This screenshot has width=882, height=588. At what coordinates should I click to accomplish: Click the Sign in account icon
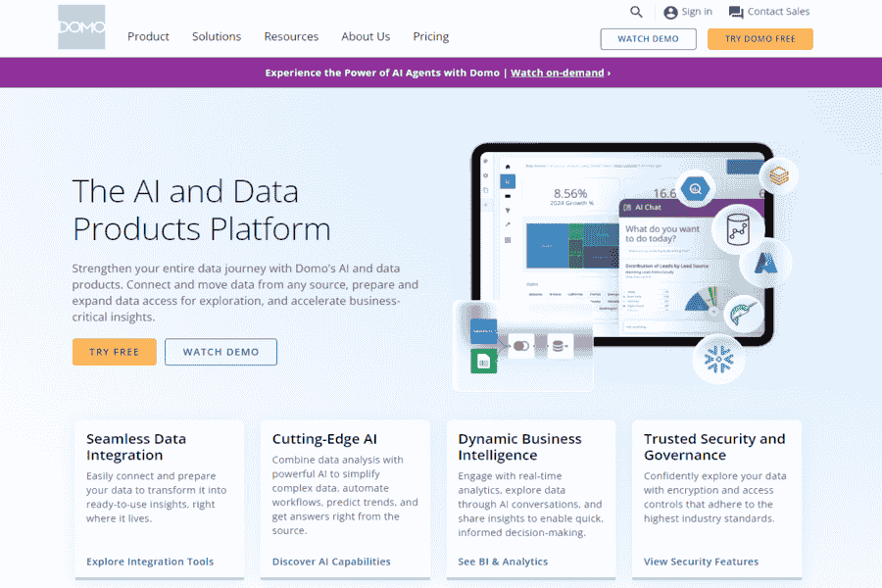point(670,13)
